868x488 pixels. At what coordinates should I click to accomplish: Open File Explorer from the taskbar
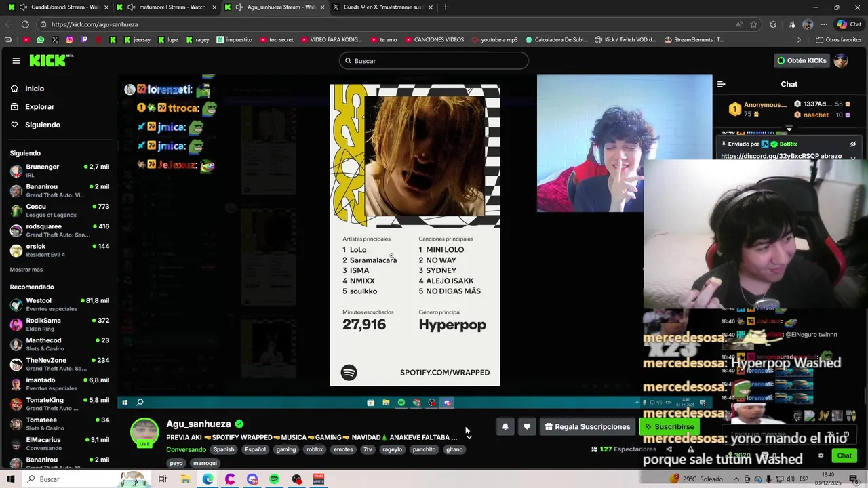185,479
